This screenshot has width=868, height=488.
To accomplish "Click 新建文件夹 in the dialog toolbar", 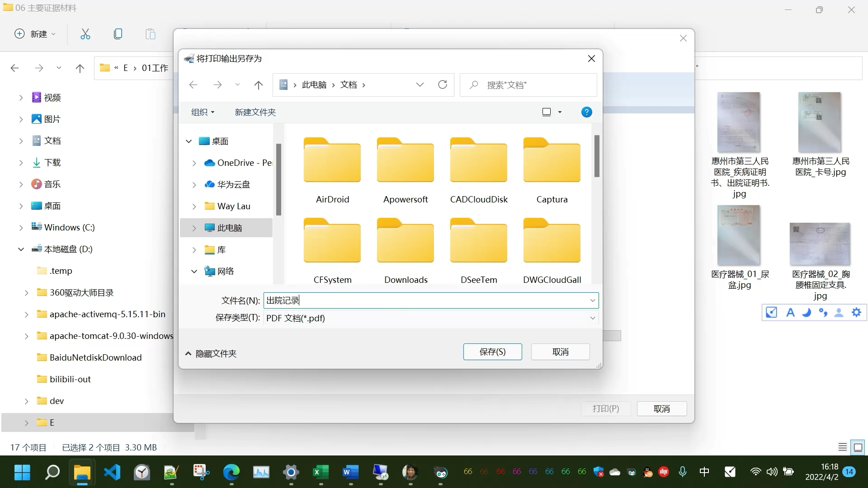I will 255,112.
